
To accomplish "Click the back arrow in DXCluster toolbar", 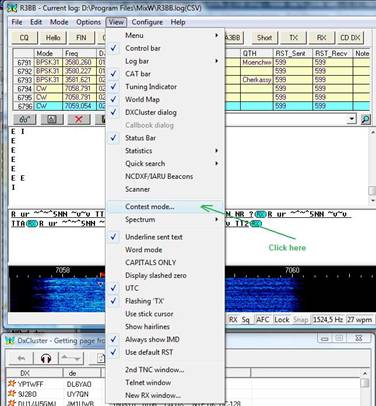I will pos(21,359).
